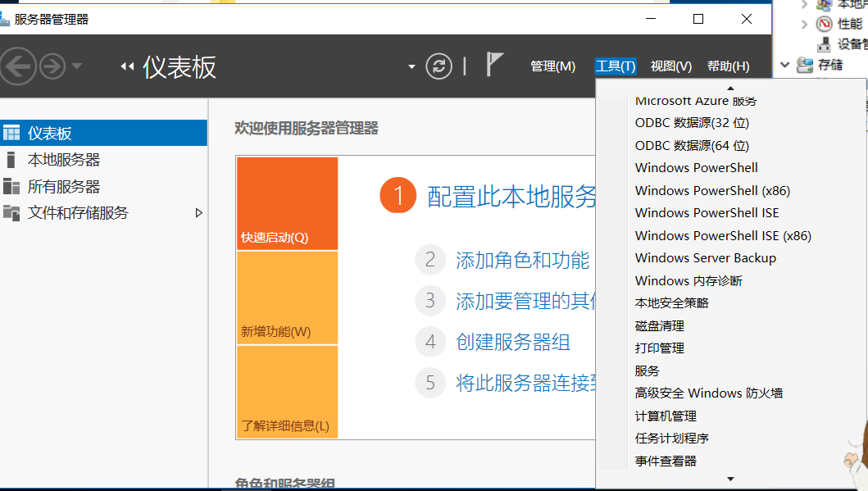Select 存储 in the background window tree
Screen dimensions: 868x491
[x=830, y=65]
